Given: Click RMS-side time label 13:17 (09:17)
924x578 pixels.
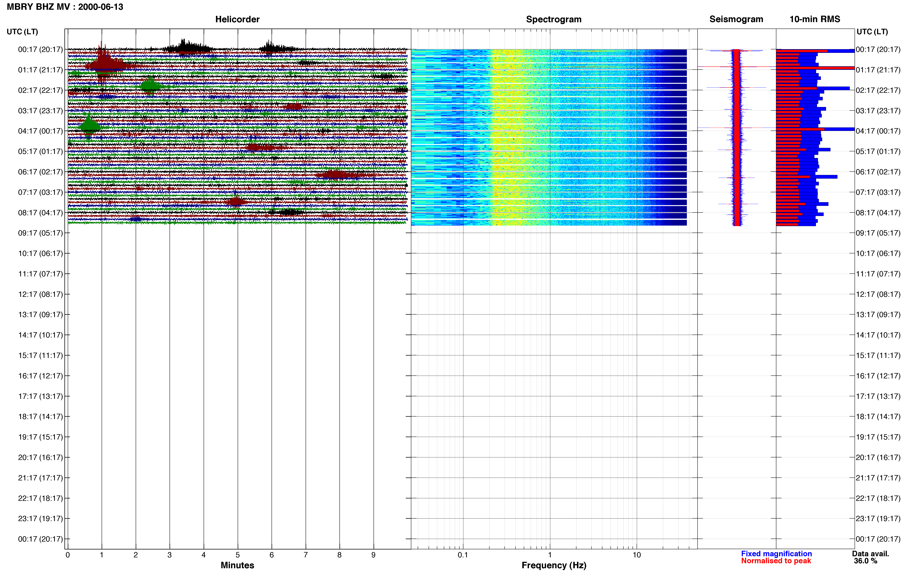Looking at the screenshot, I should coord(878,315).
